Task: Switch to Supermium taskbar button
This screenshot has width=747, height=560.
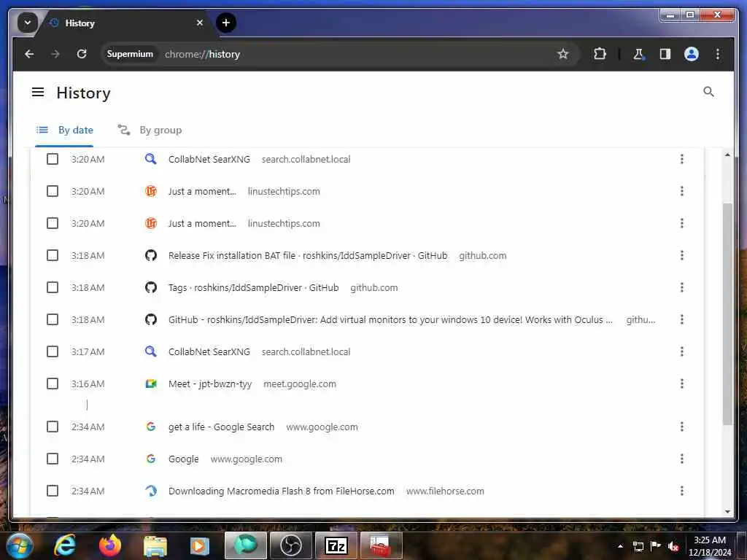Action: coord(246,545)
